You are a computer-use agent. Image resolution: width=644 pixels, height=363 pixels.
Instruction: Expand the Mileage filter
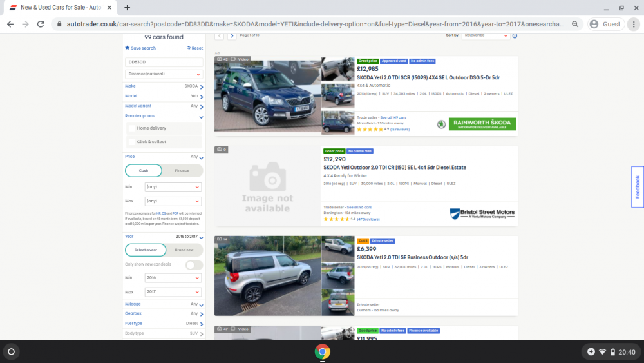[x=164, y=304]
